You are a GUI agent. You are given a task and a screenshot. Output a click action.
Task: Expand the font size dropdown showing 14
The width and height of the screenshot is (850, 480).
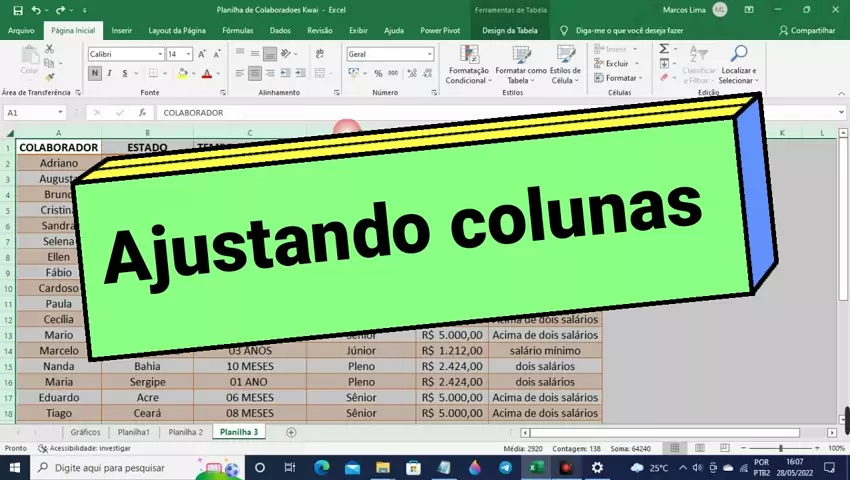[x=188, y=54]
